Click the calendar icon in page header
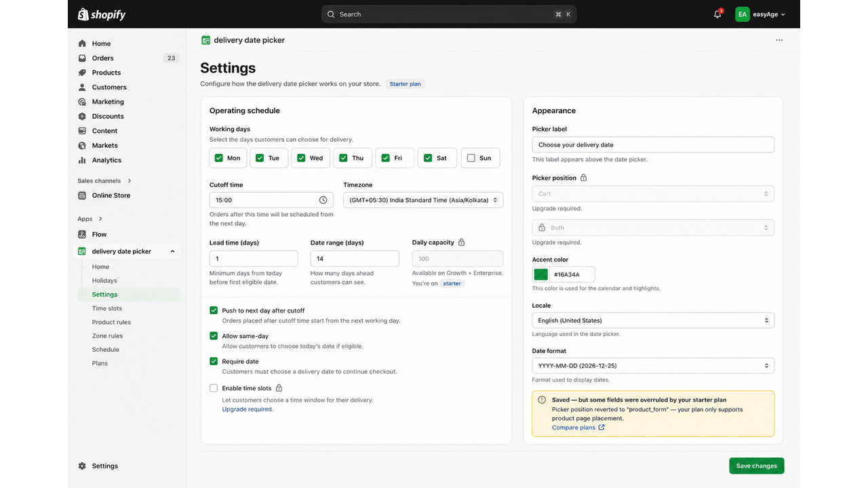The width and height of the screenshot is (868, 488). point(206,40)
